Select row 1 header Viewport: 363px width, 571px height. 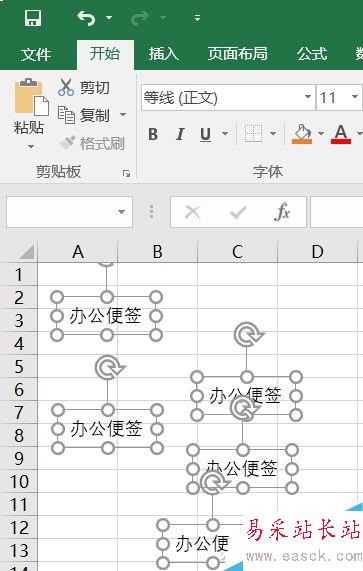[x=19, y=274]
